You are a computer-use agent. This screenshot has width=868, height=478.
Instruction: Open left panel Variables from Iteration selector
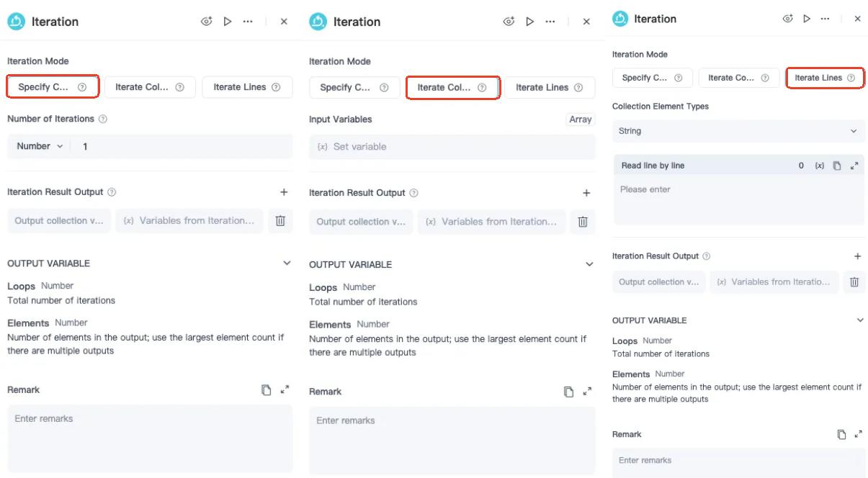[189, 221]
